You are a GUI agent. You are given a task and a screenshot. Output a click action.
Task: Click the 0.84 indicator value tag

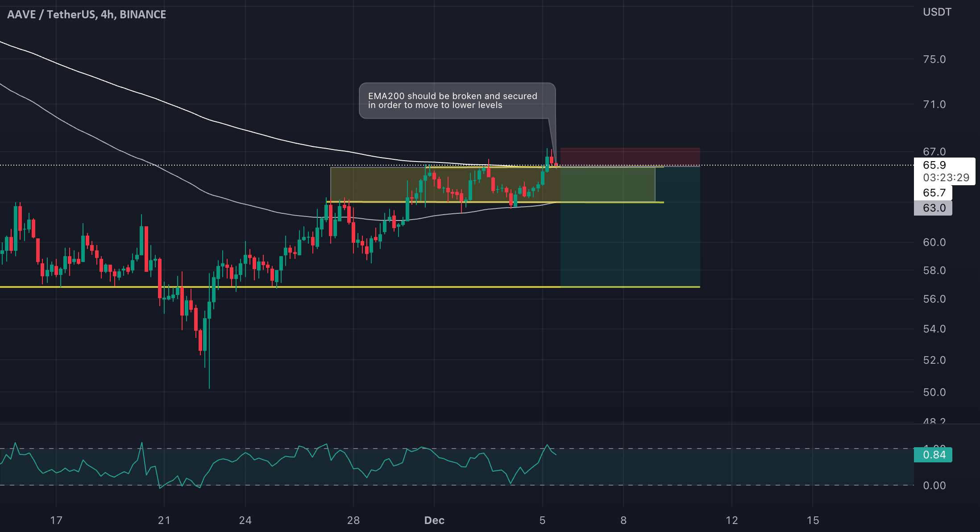tap(934, 455)
